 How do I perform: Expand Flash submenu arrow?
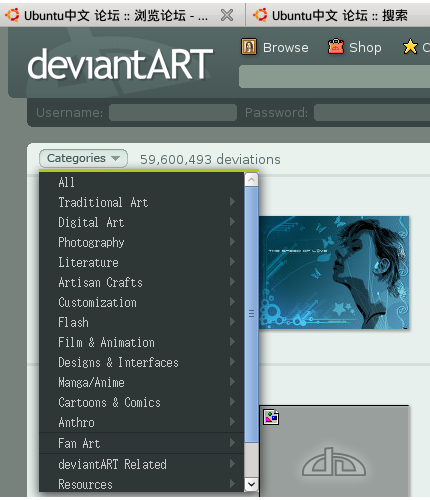tap(232, 322)
